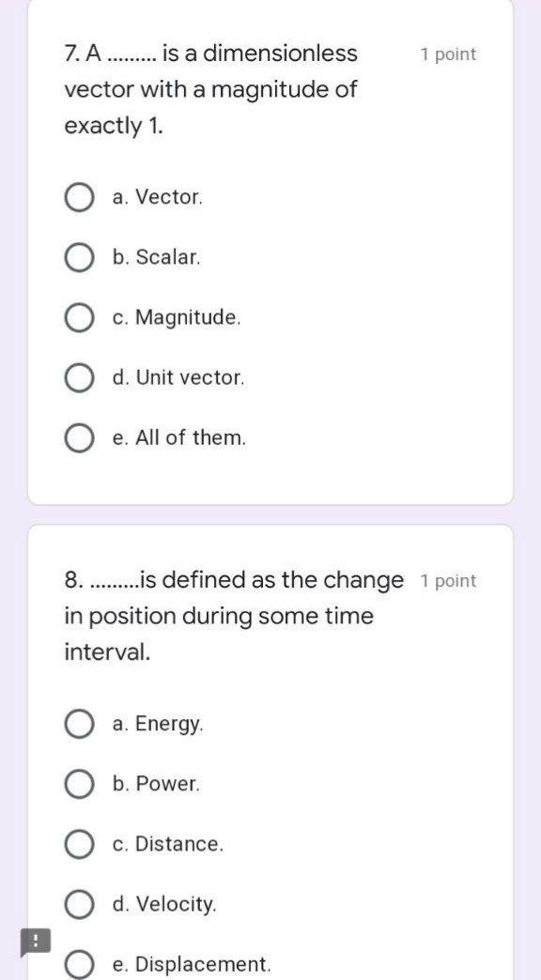This screenshot has height=980, width=541.
Task: Pick 'd. Velocity.' option
Action: [79, 904]
